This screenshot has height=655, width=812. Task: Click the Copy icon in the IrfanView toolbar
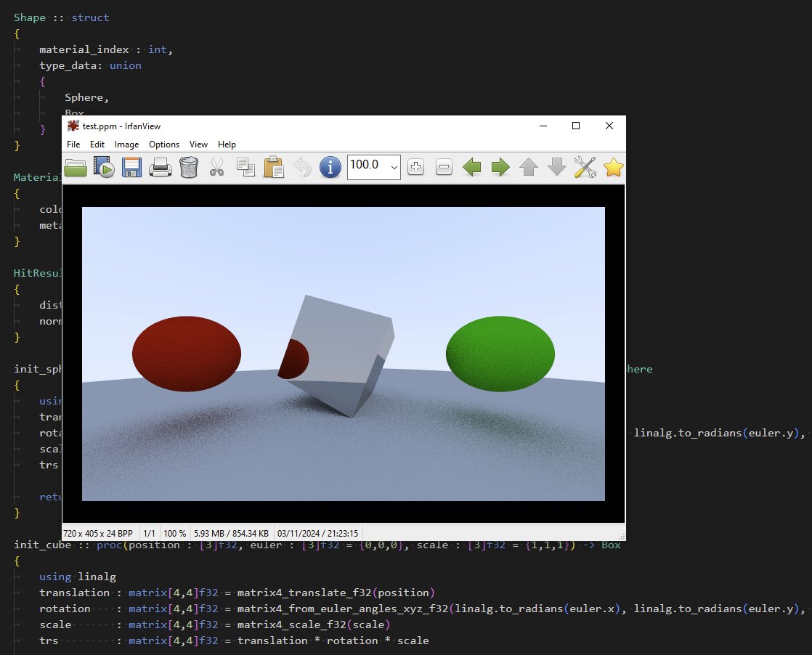245,167
